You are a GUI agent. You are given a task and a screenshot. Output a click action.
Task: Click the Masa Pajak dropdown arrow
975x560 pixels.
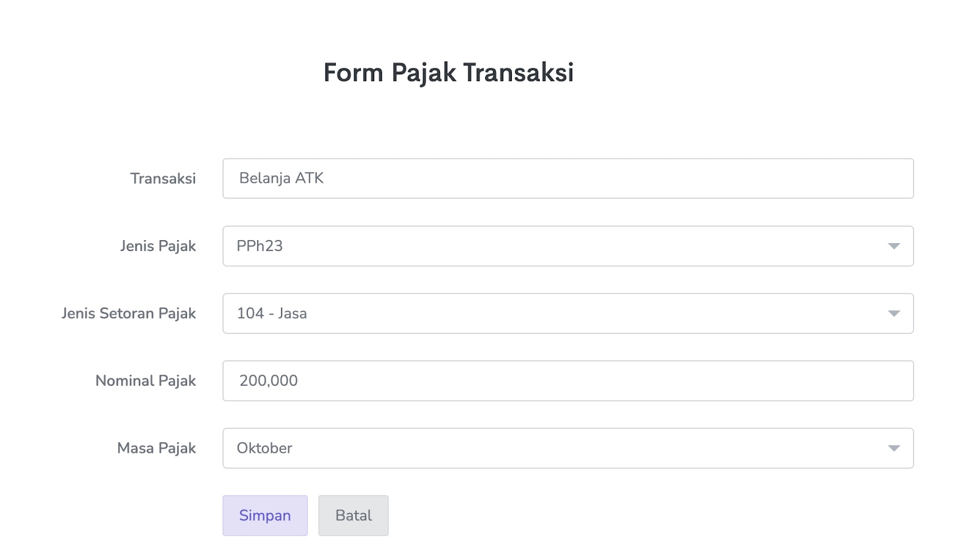(893, 448)
